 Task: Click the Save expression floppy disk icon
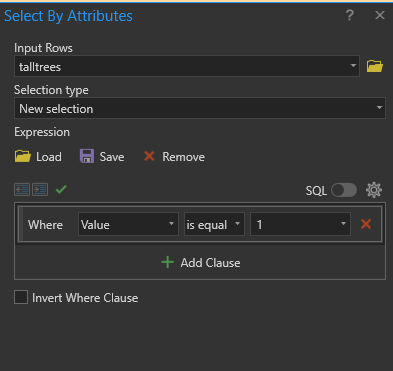pos(87,156)
